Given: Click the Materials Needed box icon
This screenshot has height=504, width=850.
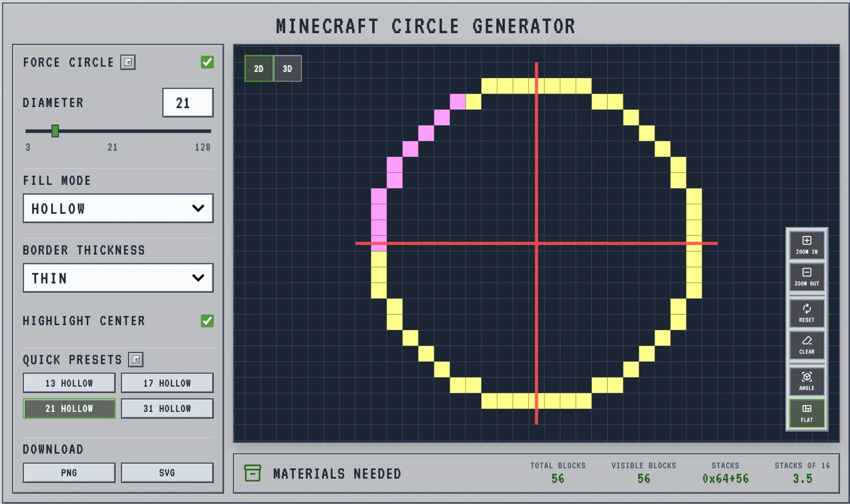Looking at the screenshot, I should [252, 473].
